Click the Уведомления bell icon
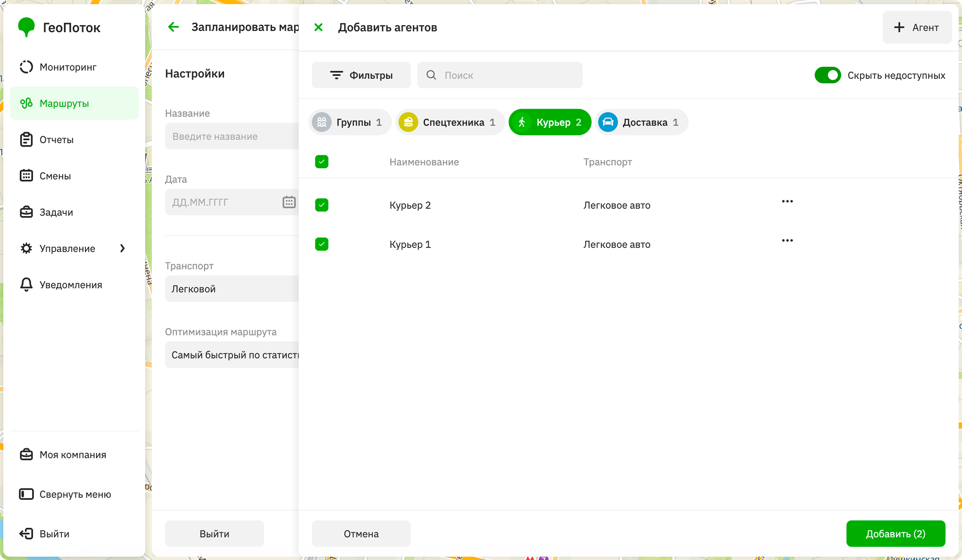This screenshot has width=962, height=560. pos(26,285)
